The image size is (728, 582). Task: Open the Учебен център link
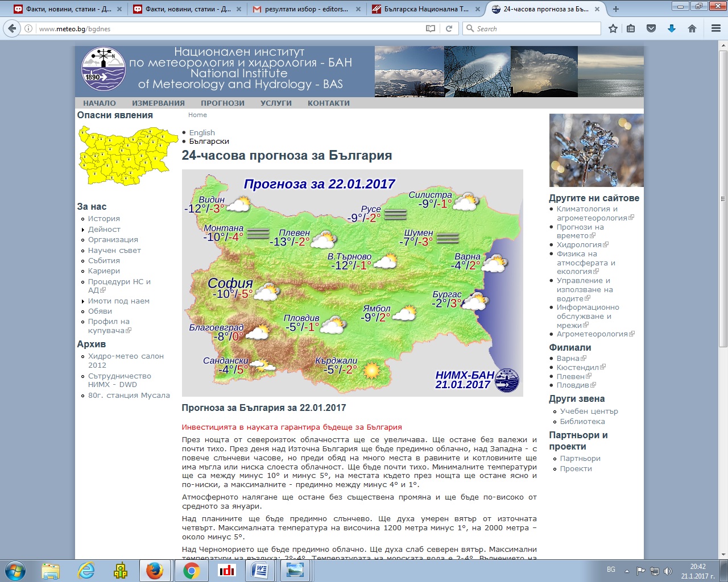coord(589,411)
